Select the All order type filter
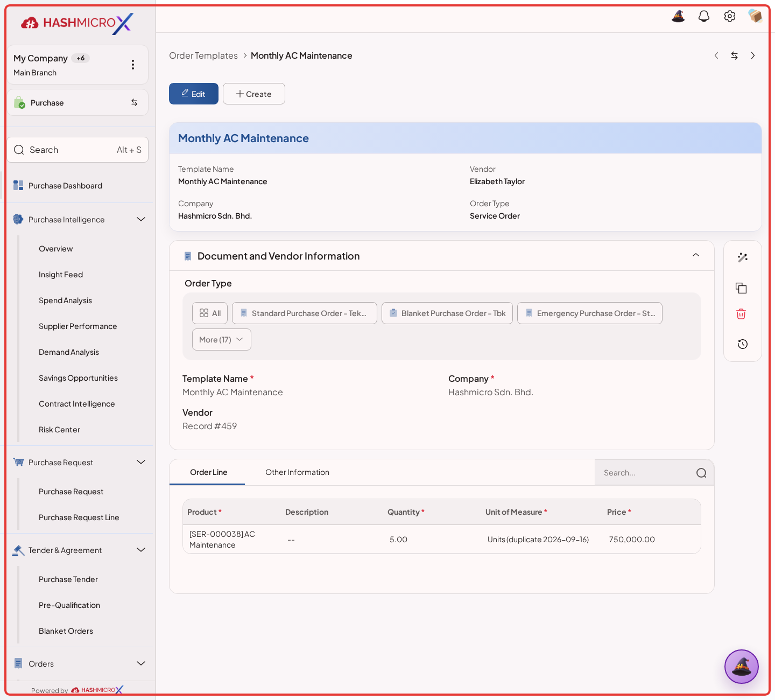Viewport: 775px width, 700px height. coord(210,313)
